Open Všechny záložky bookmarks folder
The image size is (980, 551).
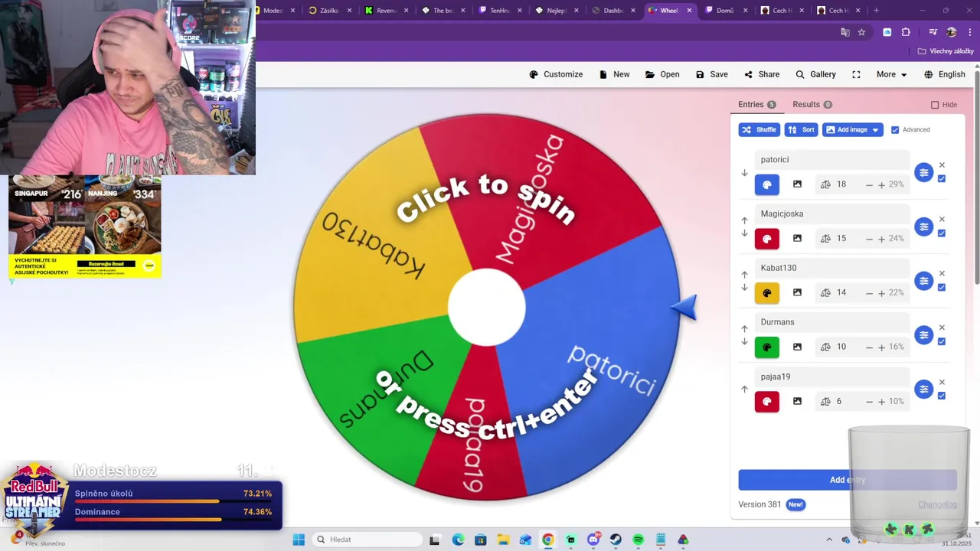pyautogui.click(x=946, y=51)
